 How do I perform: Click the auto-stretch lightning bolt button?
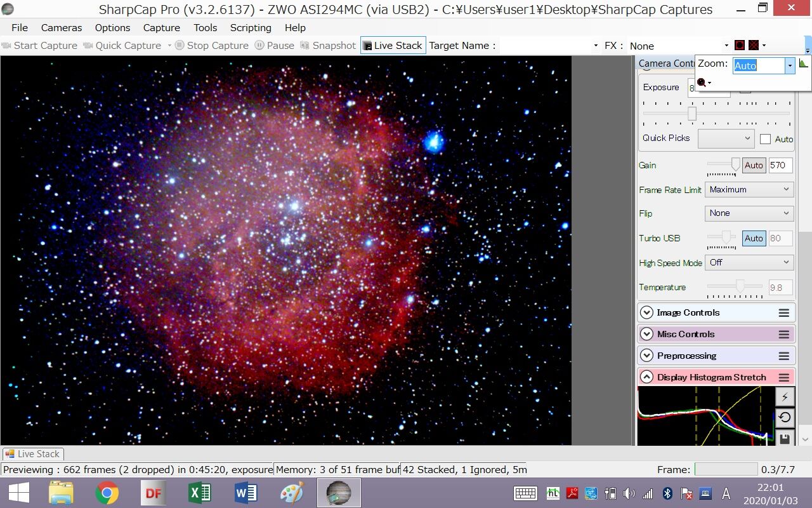point(785,397)
